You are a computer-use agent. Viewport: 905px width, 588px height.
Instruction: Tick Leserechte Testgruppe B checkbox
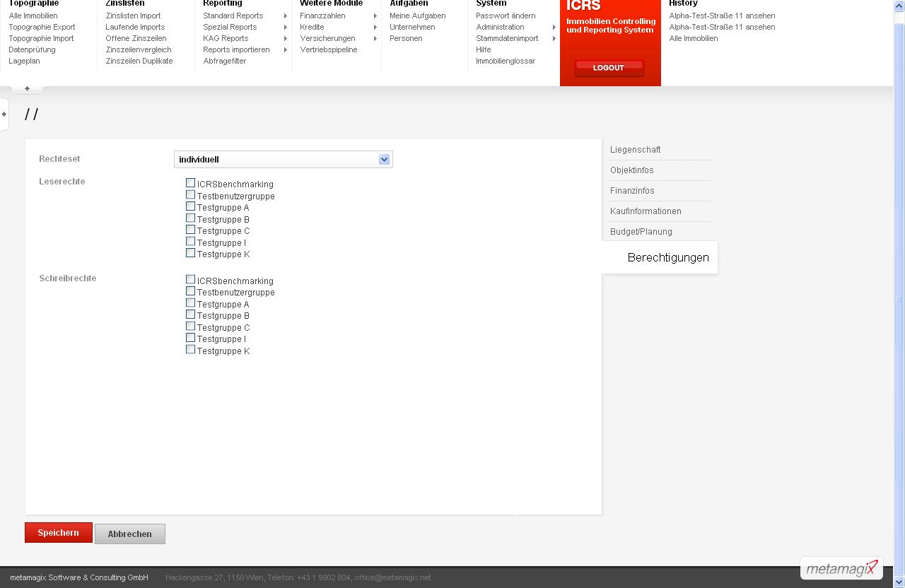tap(190, 218)
